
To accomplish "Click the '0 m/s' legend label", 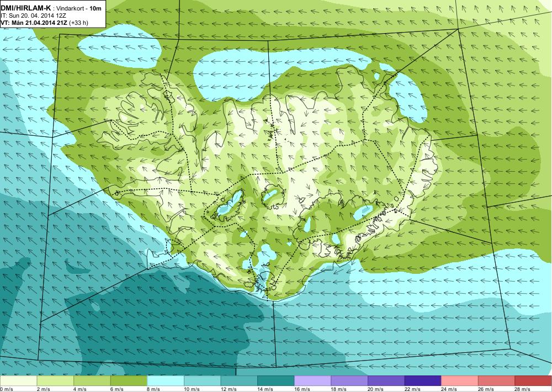I will pyautogui.click(x=6, y=389).
